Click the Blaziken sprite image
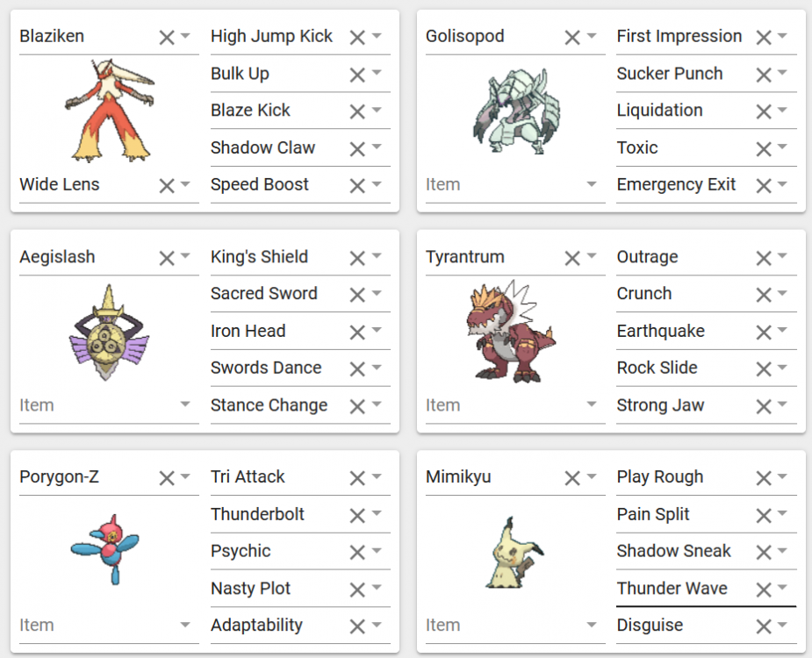 110,111
